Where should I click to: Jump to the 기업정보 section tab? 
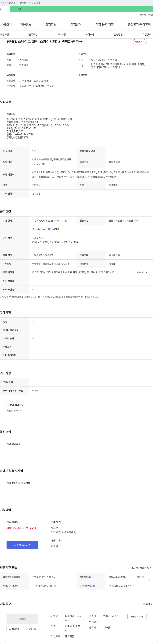[x=147, y=34]
